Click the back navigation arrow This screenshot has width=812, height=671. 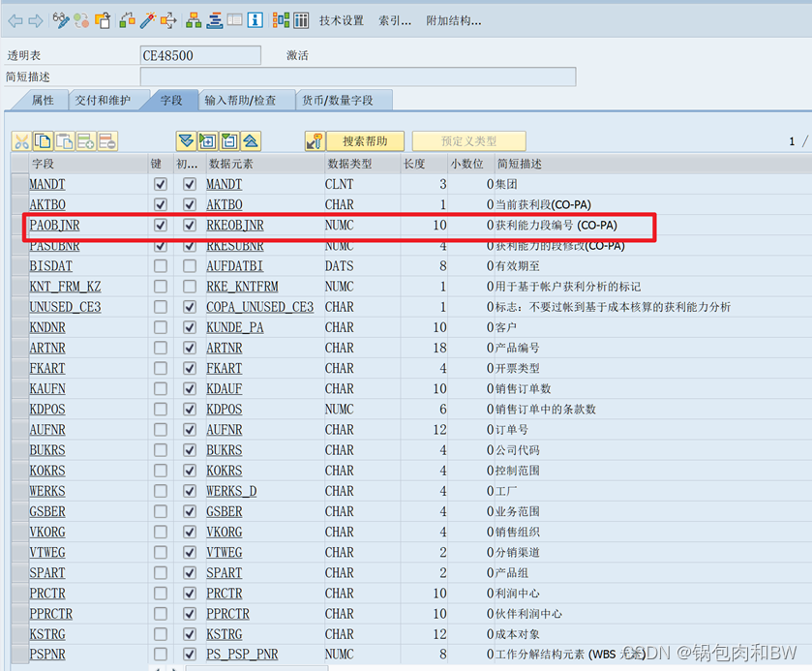pos(15,19)
